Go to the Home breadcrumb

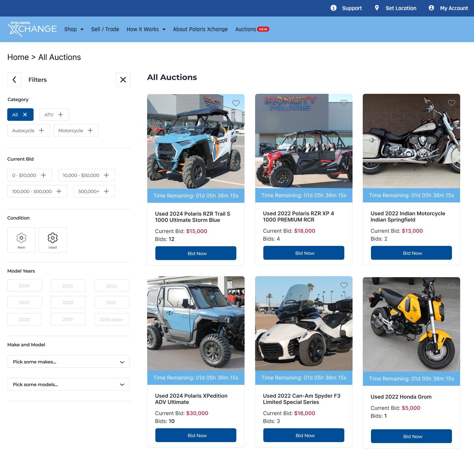(x=18, y=57)
